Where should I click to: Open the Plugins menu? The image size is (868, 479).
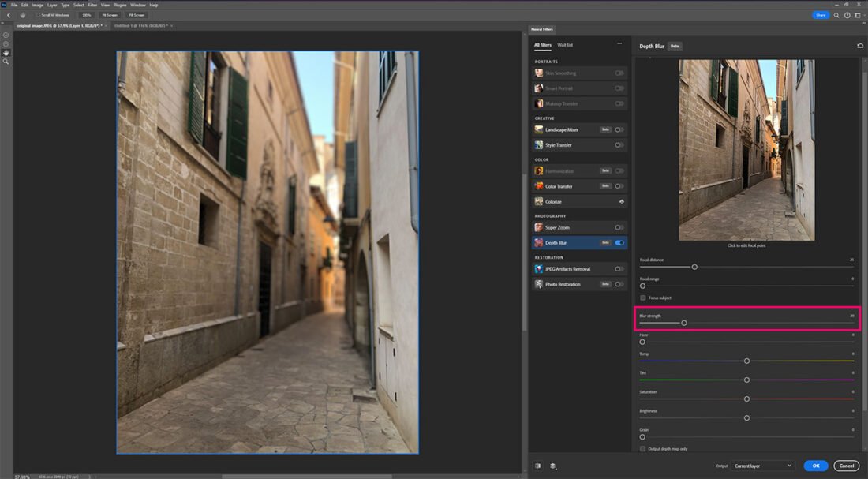click(x=120, y=5)
